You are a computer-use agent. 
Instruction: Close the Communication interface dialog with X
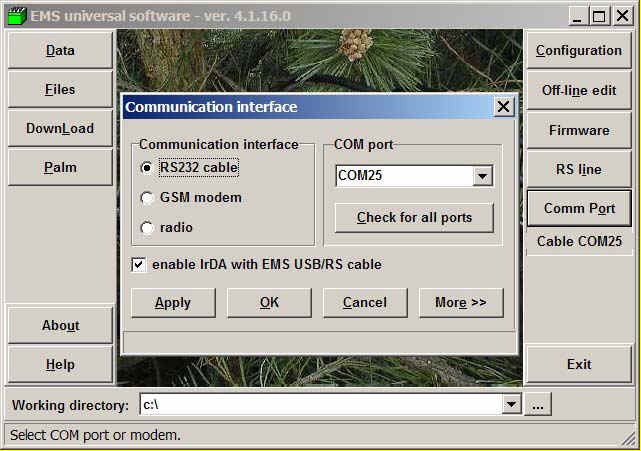coord(503,106)
